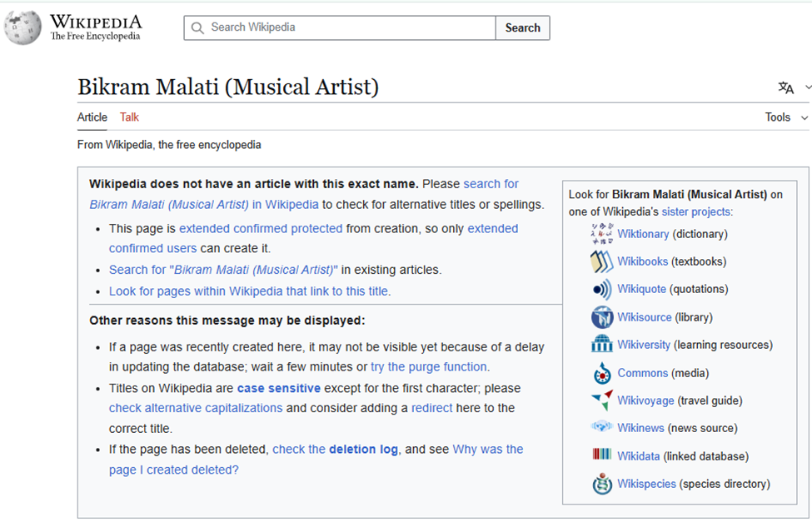Viewport: 812px width, 522px height.
Task: Click the Wikispecies icon
Action: (601, 484)
